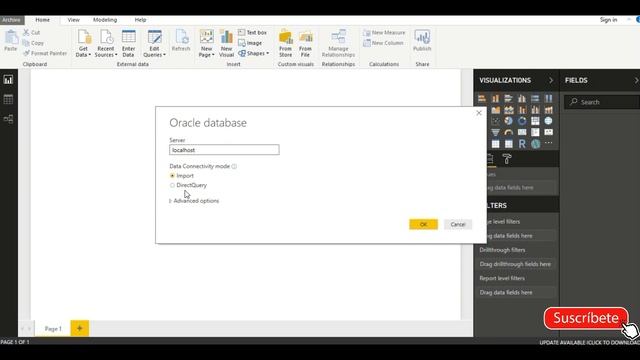Close the Oracle database dialog

(x=479, y=113)
